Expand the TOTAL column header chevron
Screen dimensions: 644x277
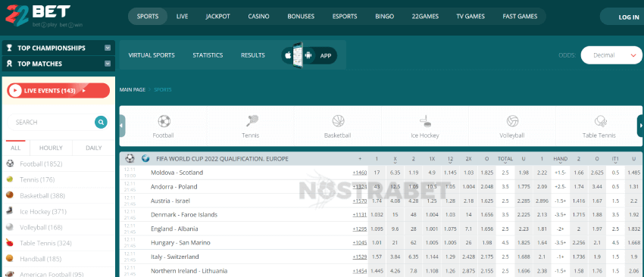pos(505,163)
